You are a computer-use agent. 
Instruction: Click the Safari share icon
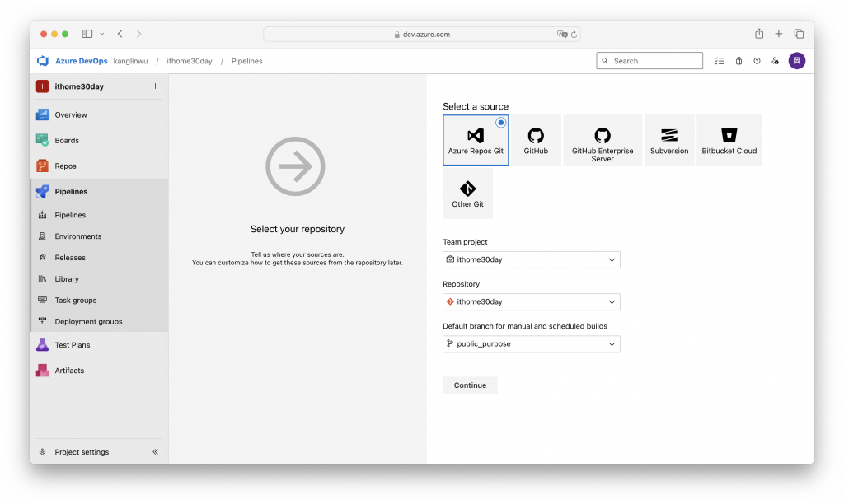click(759, 33)
